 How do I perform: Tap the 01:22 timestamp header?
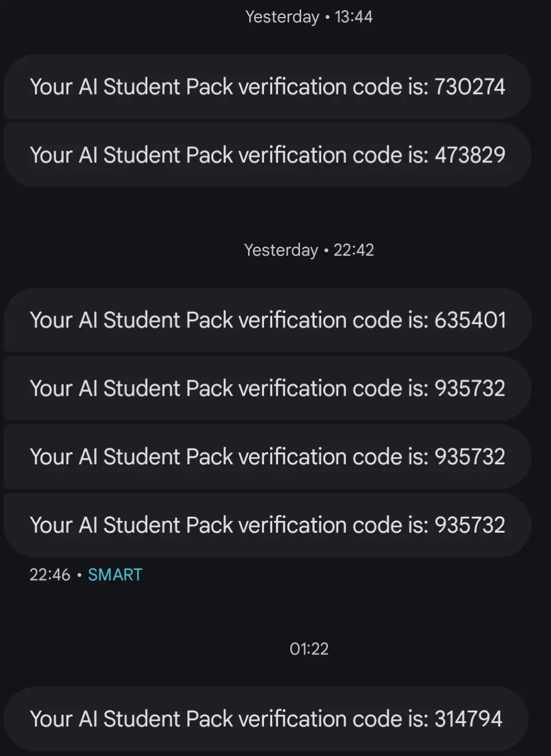tap(309, 649)
